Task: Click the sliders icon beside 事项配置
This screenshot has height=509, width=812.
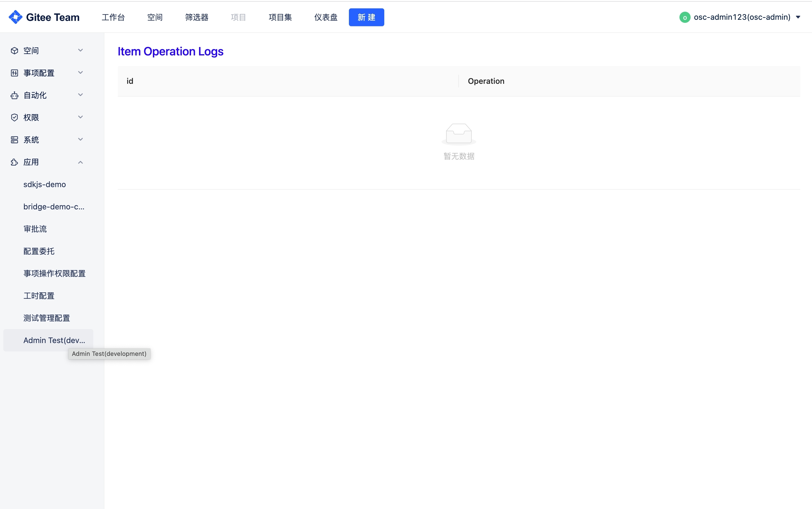Action: point(14,73)
